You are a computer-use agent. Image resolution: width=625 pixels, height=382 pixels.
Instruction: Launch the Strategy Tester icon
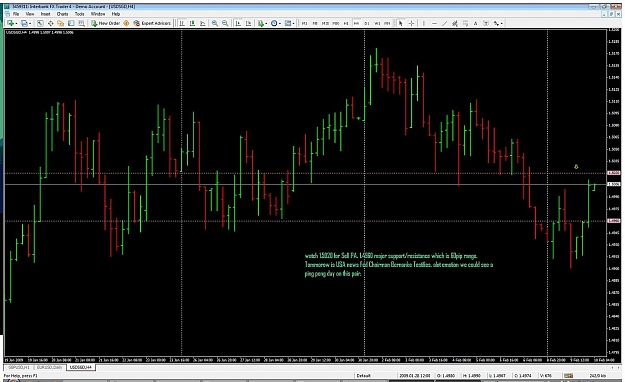point(81,24)
